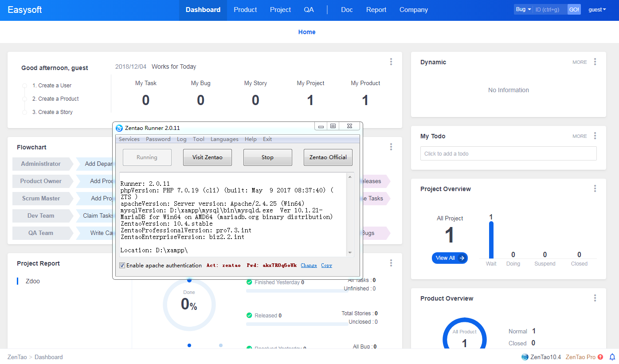Click the Change password link
Screen dimensions: 619x364
(309, 266)
